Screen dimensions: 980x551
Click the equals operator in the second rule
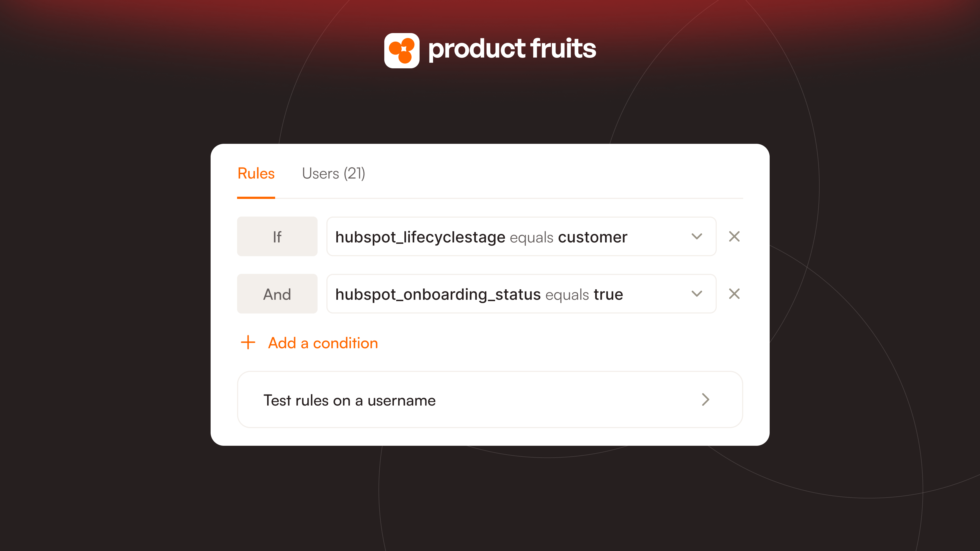coord(567,294)
